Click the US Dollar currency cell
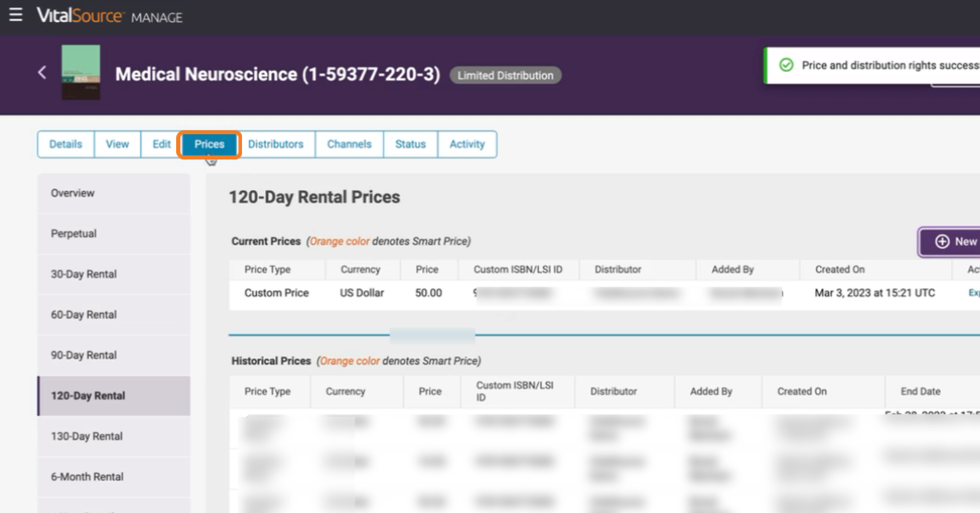The image size is (980, 513). (x=362, y=293)
